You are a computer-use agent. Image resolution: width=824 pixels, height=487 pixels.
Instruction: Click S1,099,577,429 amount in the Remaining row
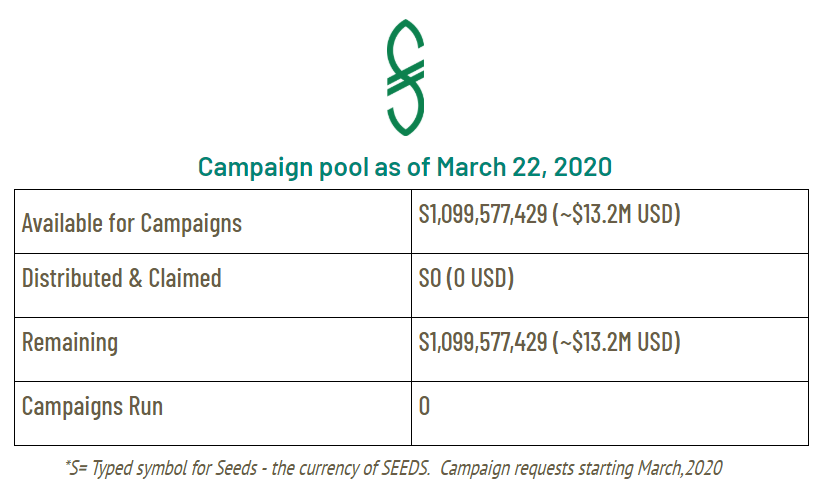(482, 342)
